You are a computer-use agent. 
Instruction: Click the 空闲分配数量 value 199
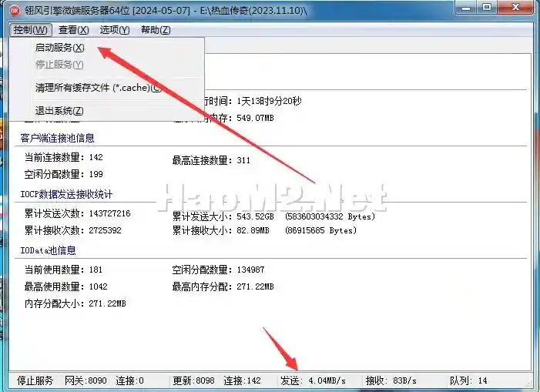click(96, 174)
